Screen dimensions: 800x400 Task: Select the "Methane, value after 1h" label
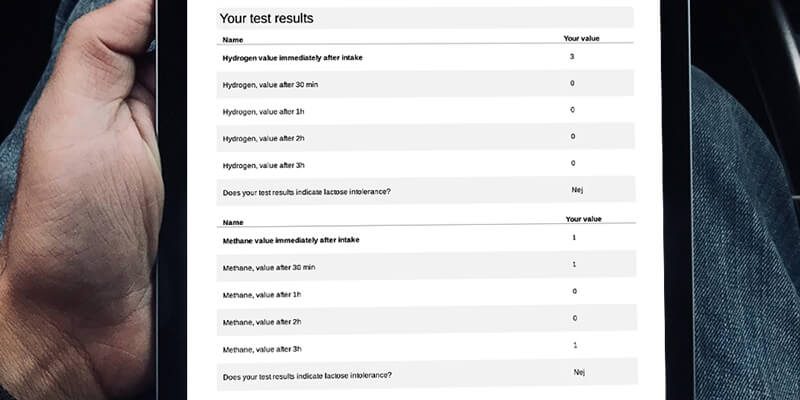pos(262,294)
